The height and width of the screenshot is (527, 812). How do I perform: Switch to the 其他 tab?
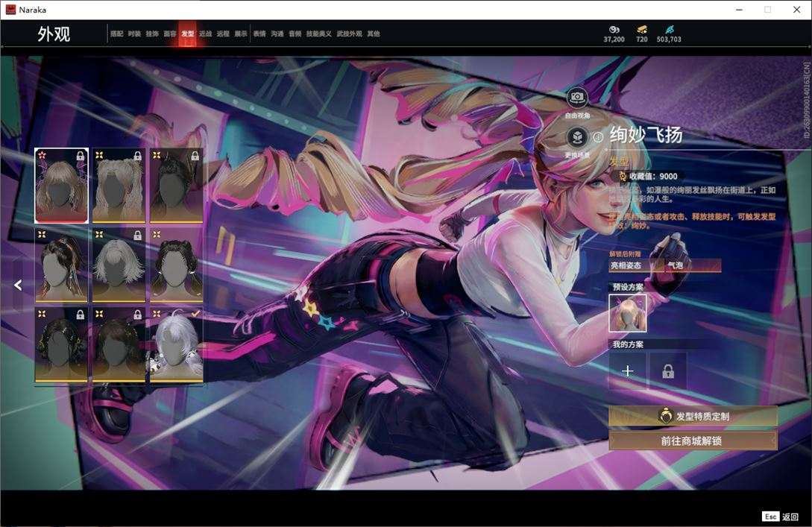pos(374,34)
